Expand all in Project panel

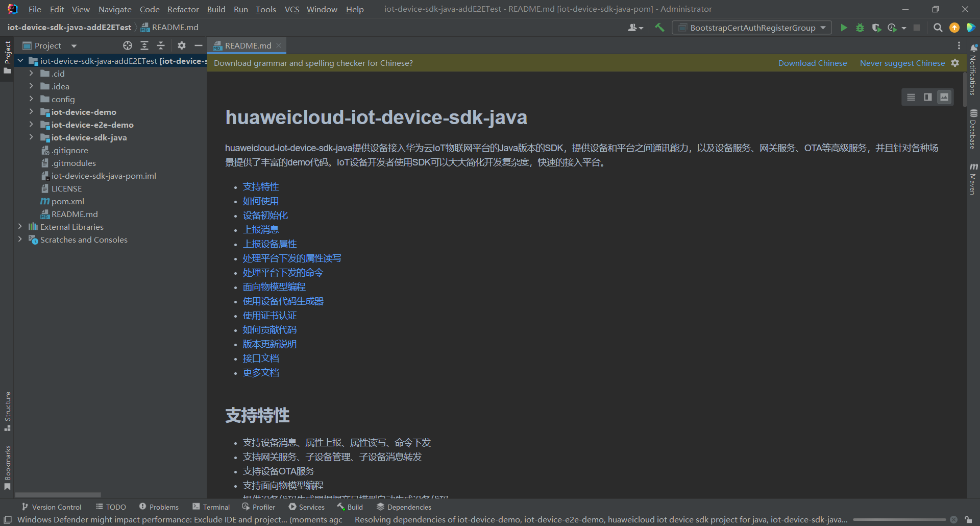pos(144,45)
